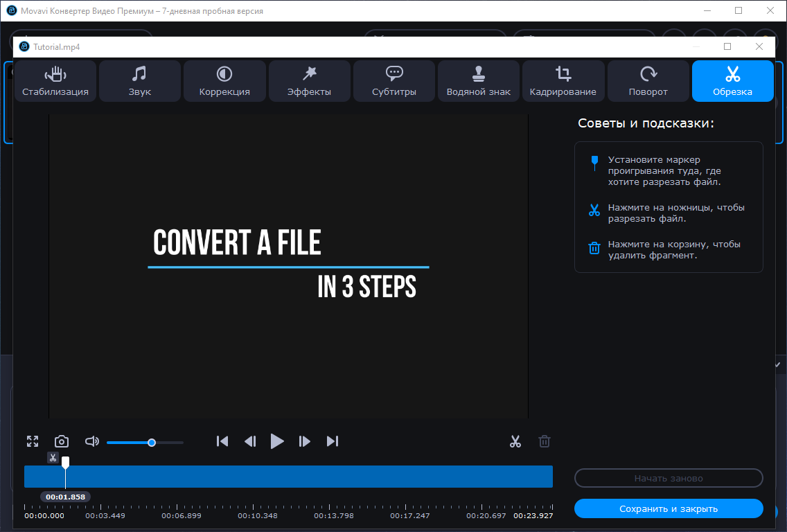The height and width of the screenshot is (532, 787).
Task: Click the Tutorial.mp4 title bar icon
Action: [x=24, y=46]
